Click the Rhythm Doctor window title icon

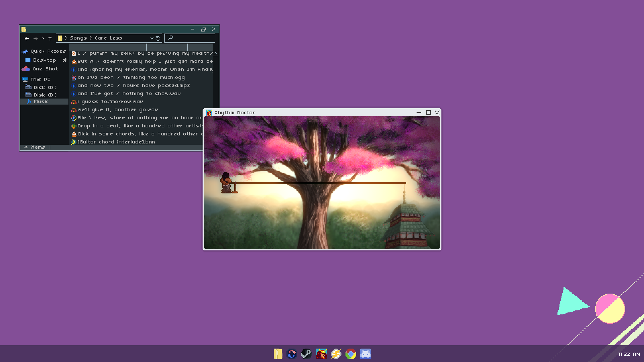(x=209, y=113)
